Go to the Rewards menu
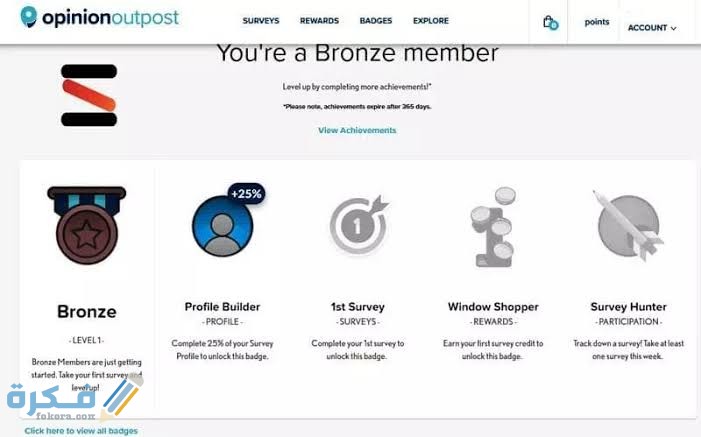Image resolution: width=701 pixels, height=437 pixels. pyautogui.click(x=318, y=20)
